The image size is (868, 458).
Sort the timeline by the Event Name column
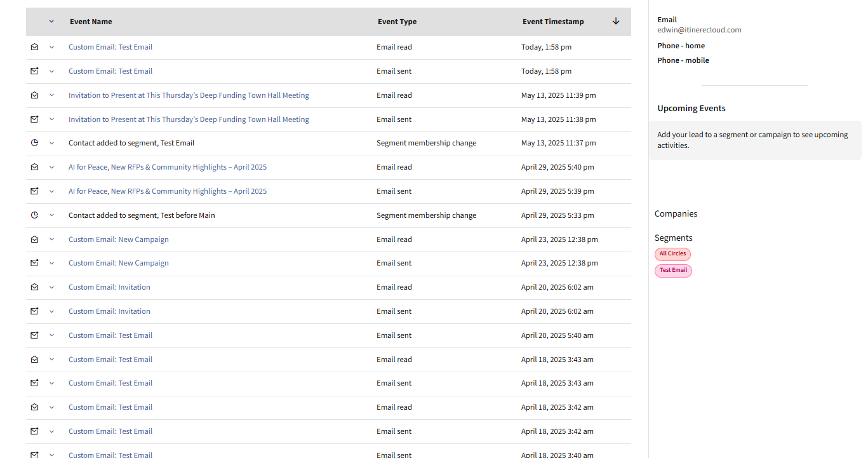(91, 22)
